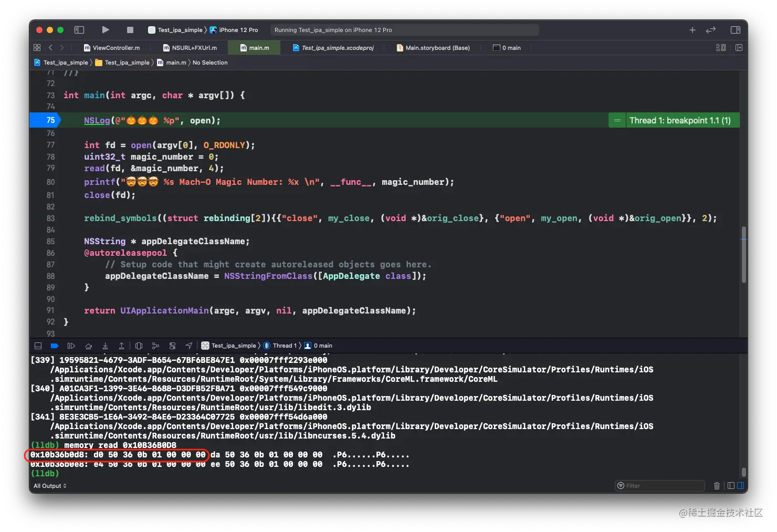
Task: Hide the debug area
Action: (38, 346)
